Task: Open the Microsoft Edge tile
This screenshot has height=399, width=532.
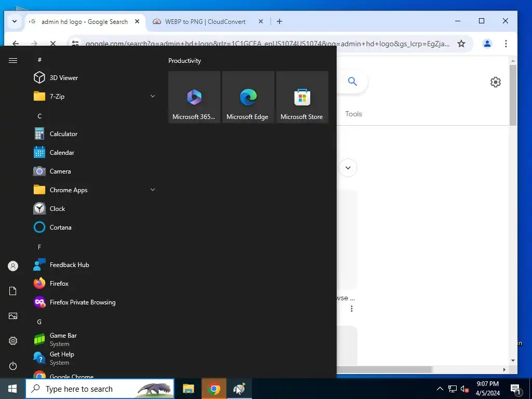Action: point(248,97)
